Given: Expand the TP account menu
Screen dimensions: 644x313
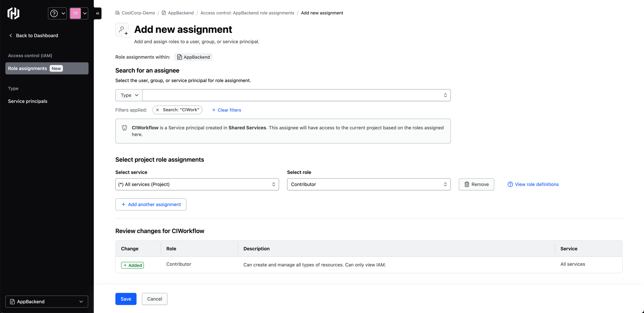Looking at the screenshot, I should click(79, 13).
